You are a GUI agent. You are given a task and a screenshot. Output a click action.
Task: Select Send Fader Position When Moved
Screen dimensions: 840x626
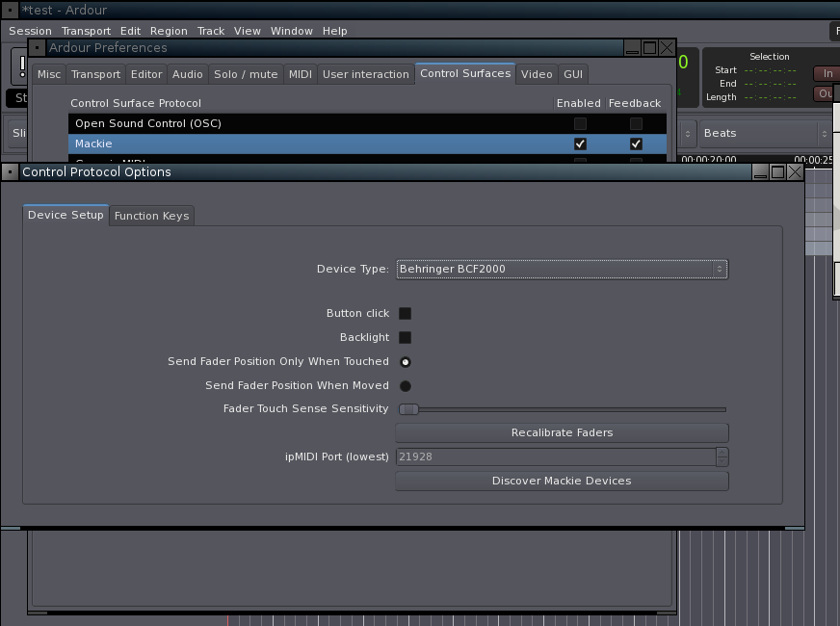click(x=405, y=385)
